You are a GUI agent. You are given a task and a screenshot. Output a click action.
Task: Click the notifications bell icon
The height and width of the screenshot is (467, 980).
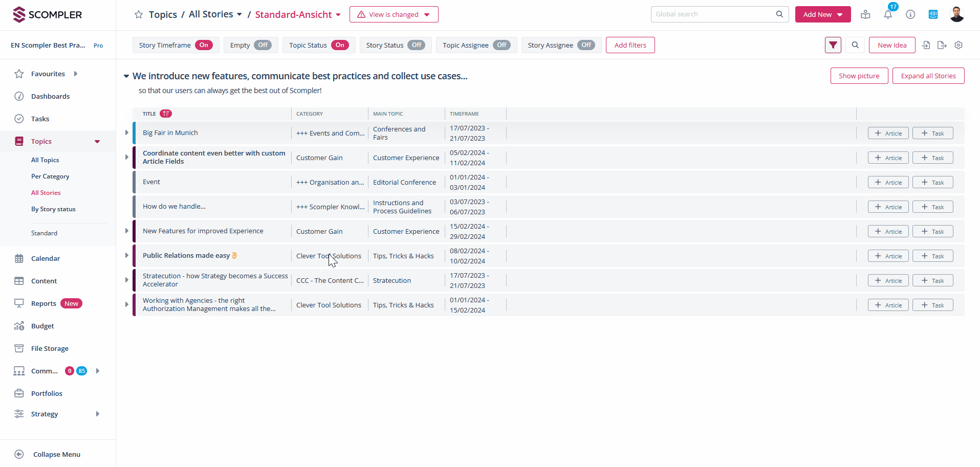pyautogui.click(x=888, y=15)
